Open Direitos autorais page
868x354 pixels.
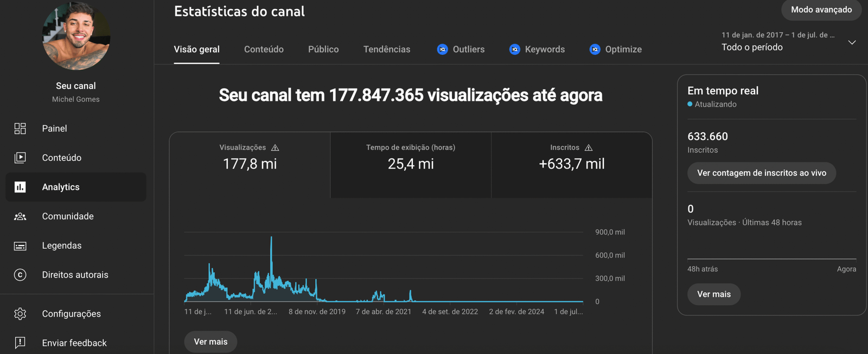[76, 275]
